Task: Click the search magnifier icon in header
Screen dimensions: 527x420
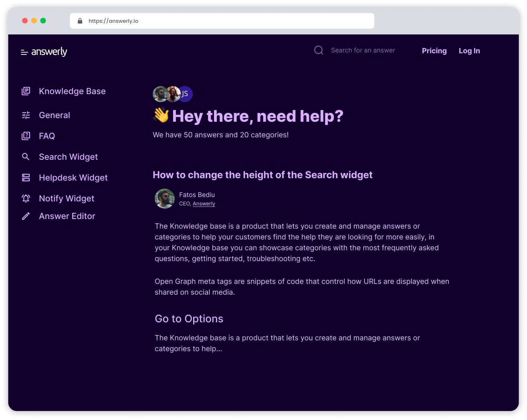Action: [319, 50]
